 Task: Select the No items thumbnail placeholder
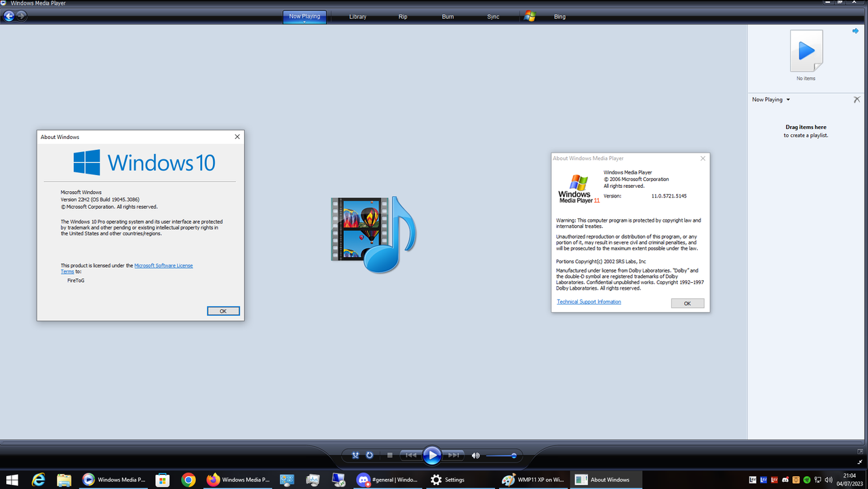(x=806, y=50)
